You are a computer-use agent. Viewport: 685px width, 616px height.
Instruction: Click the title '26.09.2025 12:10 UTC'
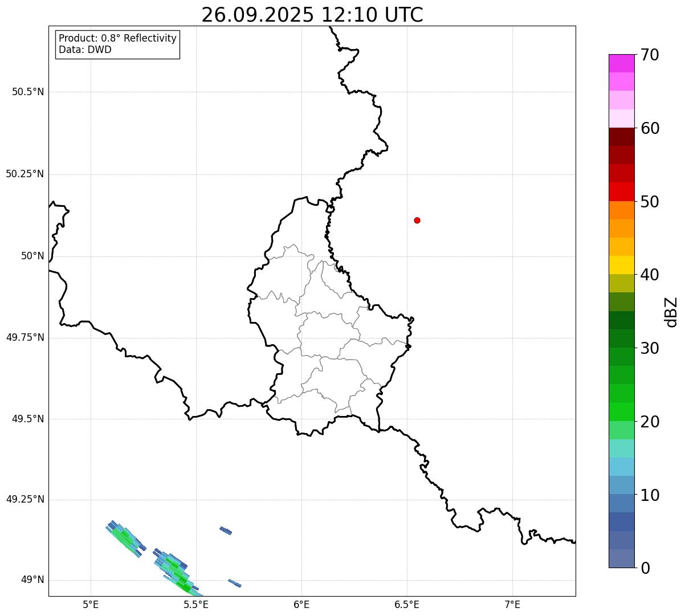click(312, 15)
